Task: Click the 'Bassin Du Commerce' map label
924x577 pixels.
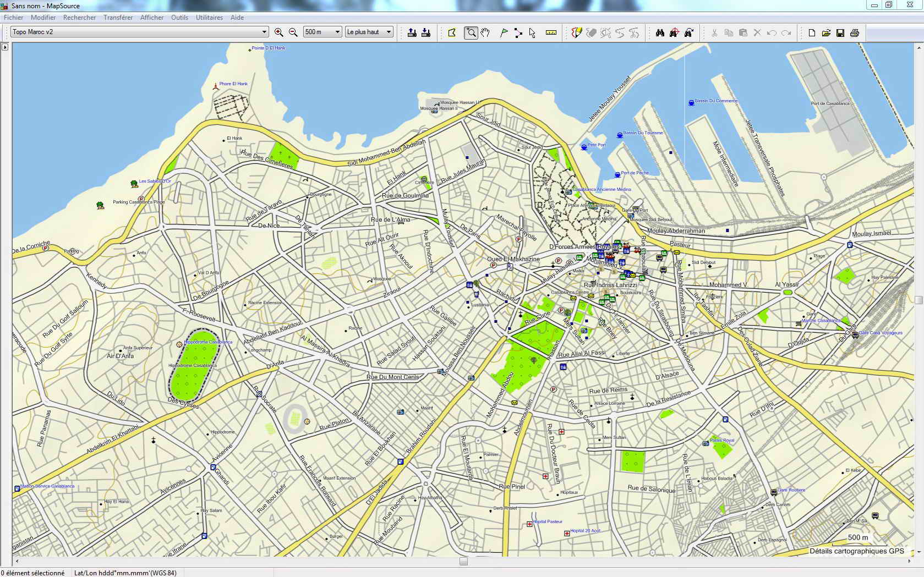Action: pyautogui.click(x=716, y=101)
